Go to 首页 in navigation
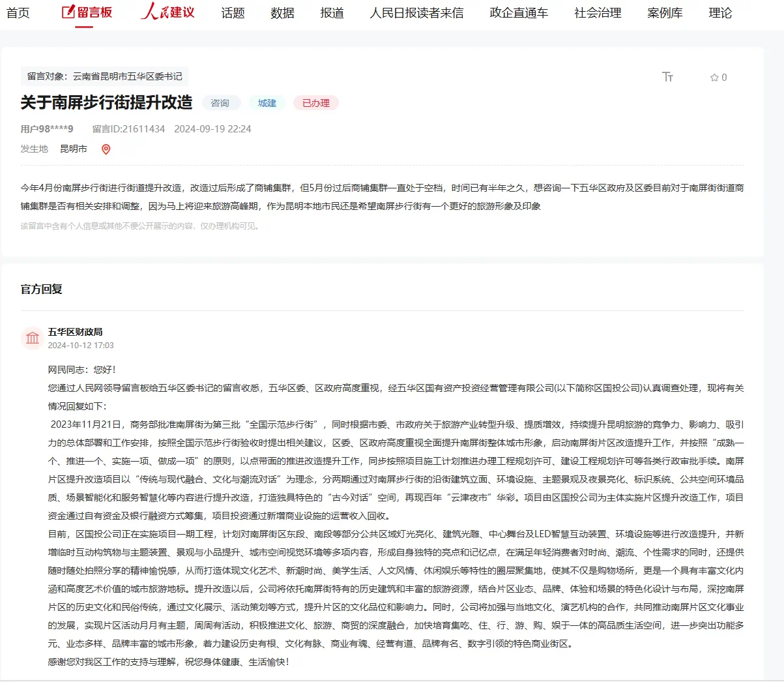 (18, 13)
